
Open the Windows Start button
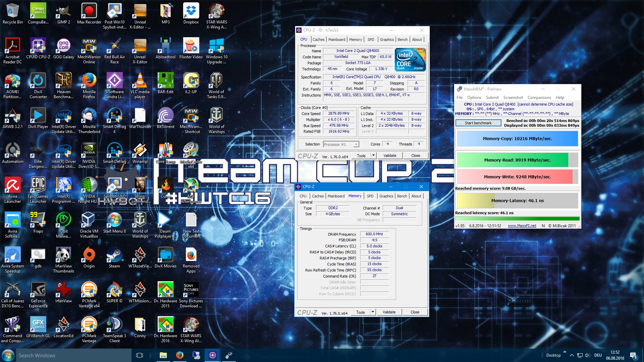[8, 355]
